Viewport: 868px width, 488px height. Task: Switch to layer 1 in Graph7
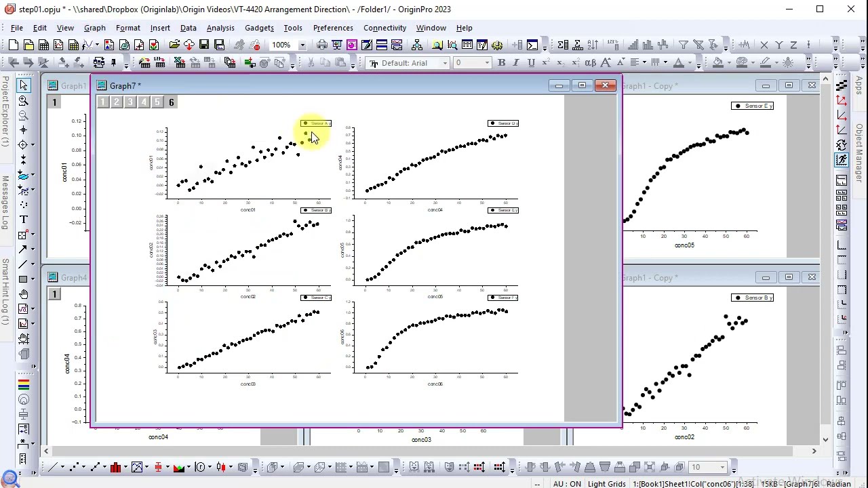(102, 102)
